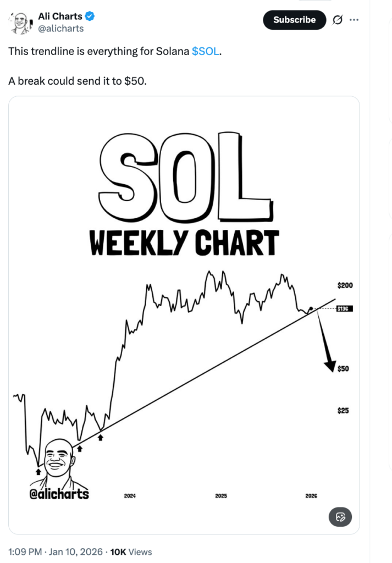
Task: Click the @alicharts handle under the name
Action: [60, 29]
